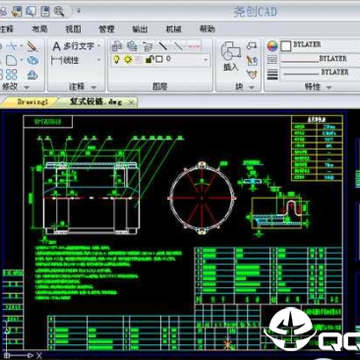The width and height of the screenshot is (360, 360).
Task: Open the 注释 ribbon tab
Action: tap(6, 29)
